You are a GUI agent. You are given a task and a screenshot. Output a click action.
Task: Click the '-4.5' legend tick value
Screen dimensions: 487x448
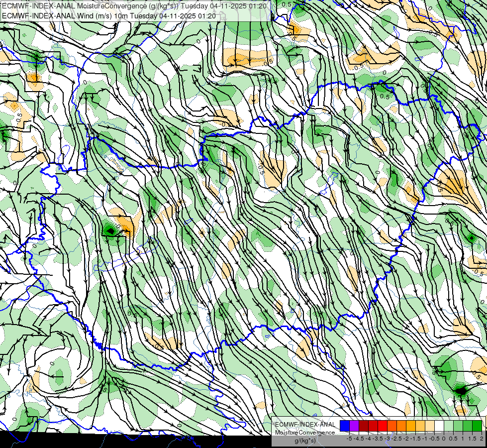pos(359,439)
